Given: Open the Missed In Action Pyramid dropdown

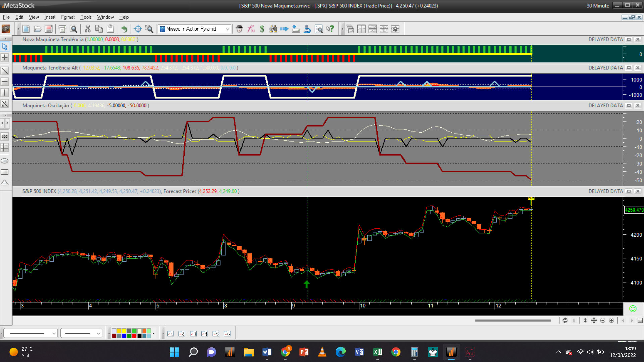Looking at the screenshot, I should (x=227, y=29).
